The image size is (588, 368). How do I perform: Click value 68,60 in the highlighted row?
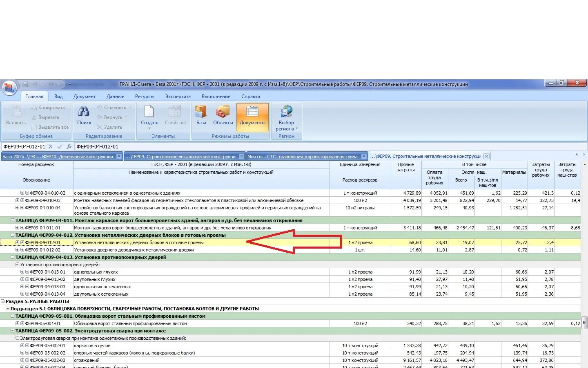click(x=415, y=242)
